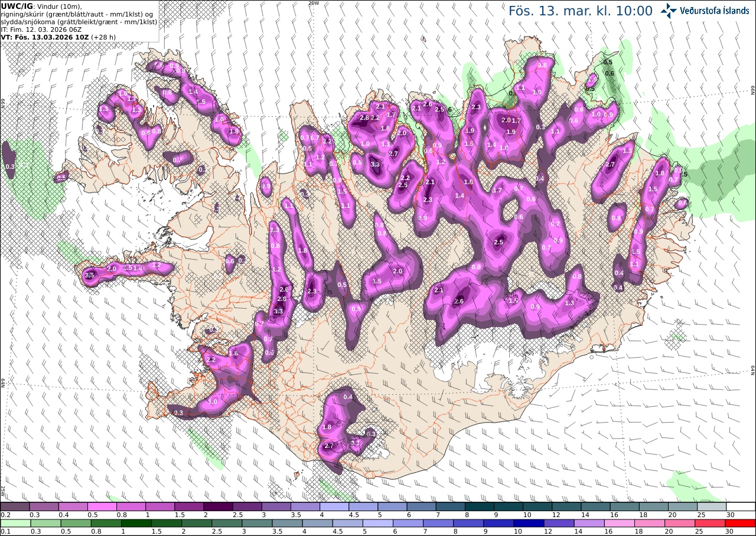
Task: Pick the top-row light gray swatch starting at 25
Action: (712, 506)
